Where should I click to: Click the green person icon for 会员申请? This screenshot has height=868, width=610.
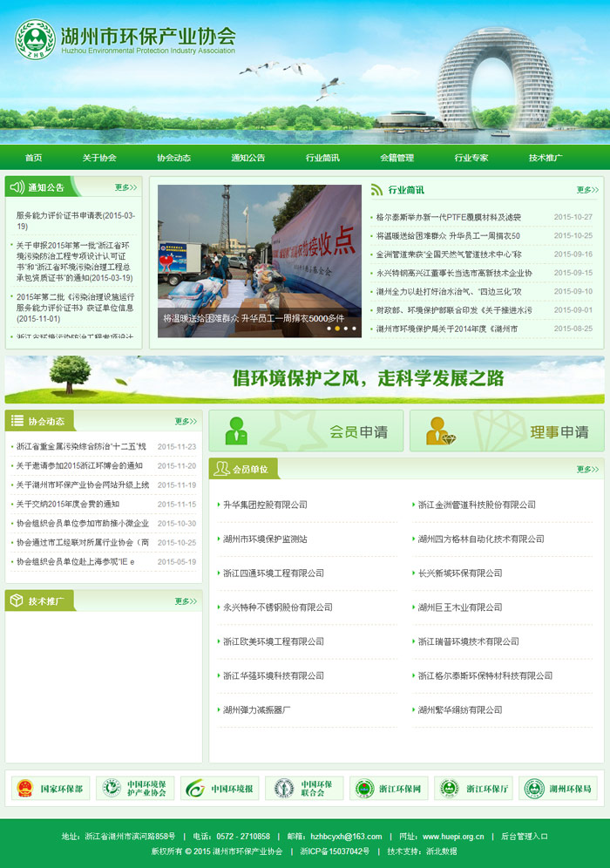(236, 431)
